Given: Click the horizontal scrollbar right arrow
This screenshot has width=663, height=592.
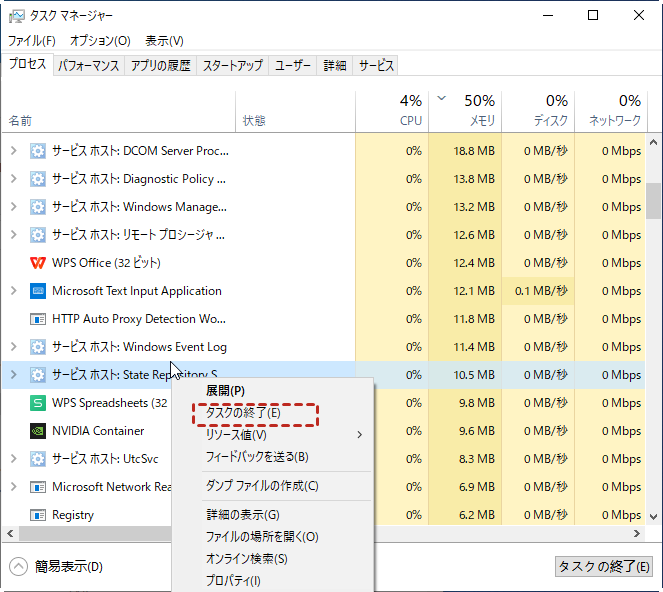Looking at the screenshot, I should (637, 534).
